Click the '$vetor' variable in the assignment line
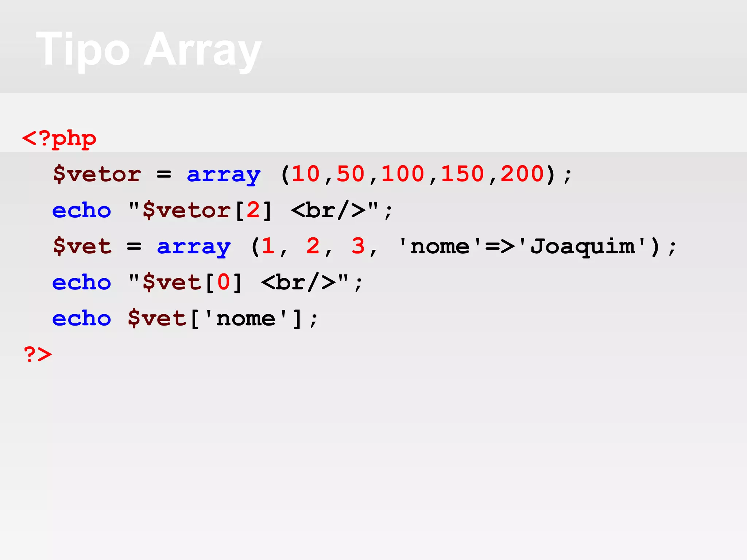This screenshot has height=560, width=747. 97,174
